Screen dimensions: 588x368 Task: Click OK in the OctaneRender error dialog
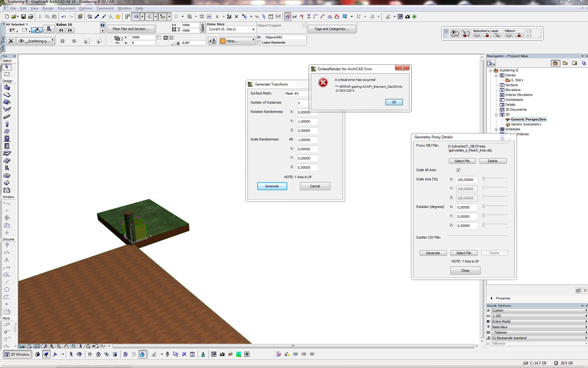click(394, 102)
